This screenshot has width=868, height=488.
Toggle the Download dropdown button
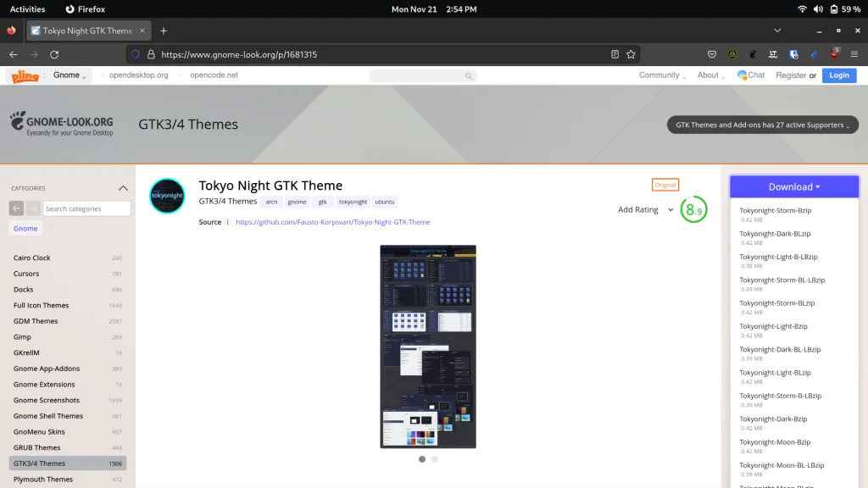(x=793, y=186)
